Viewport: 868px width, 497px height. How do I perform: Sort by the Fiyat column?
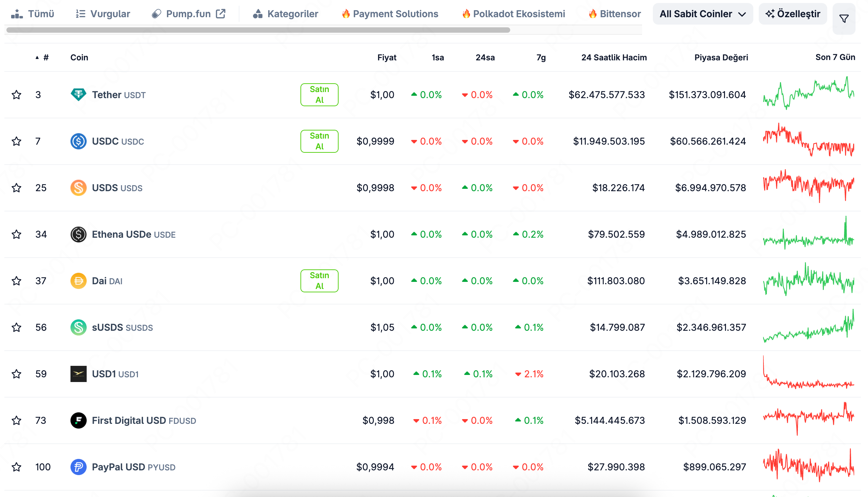pyautogui.click(x=386, y=57)
